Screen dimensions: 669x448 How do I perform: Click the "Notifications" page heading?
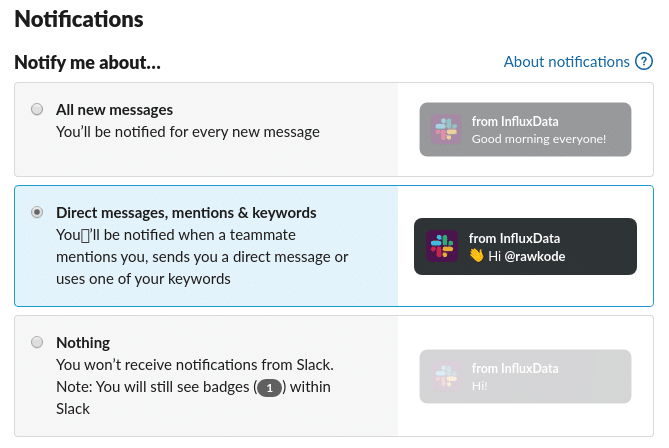[79, 18]
